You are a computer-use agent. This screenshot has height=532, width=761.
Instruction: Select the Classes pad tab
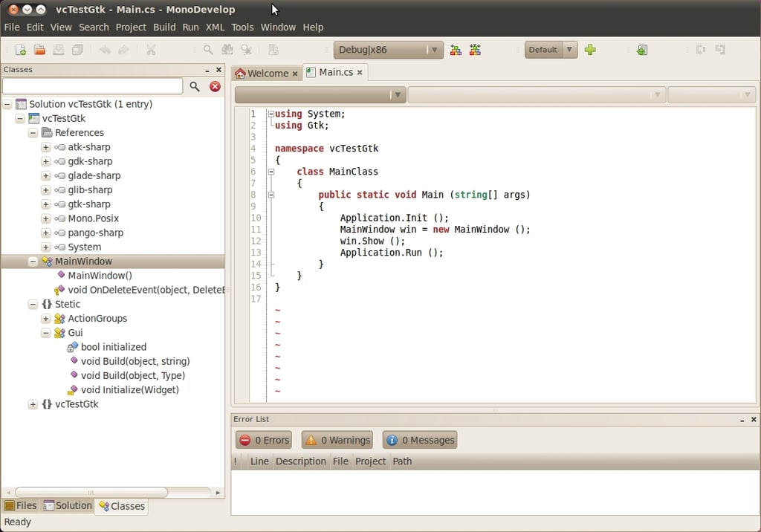click(121, 506)
